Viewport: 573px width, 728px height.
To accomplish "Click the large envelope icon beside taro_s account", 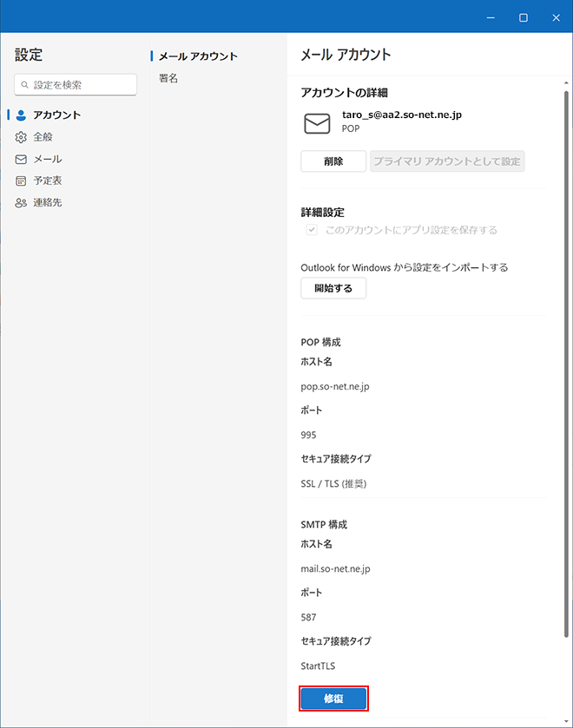I will [317, 123].
